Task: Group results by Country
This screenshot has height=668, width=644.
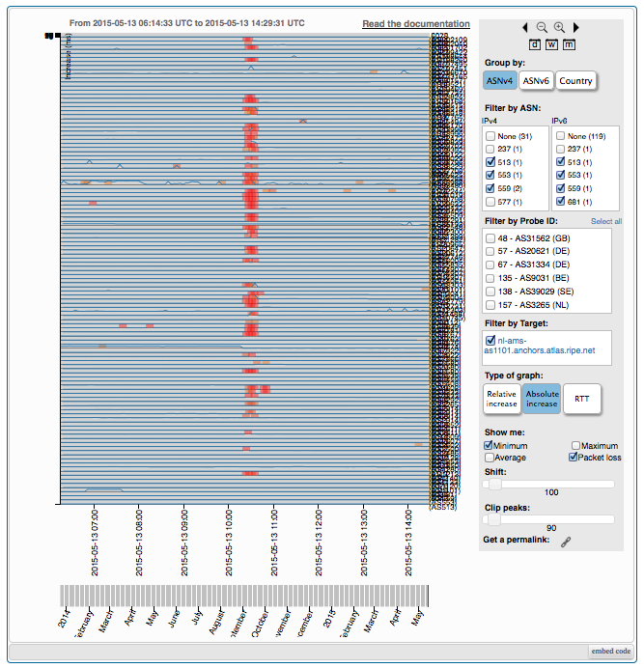Action: click(x=575, y=81)
